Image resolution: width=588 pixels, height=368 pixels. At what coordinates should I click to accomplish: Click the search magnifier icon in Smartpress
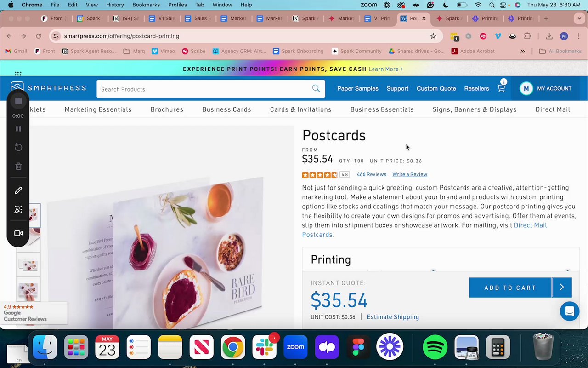tap(316, 88)
